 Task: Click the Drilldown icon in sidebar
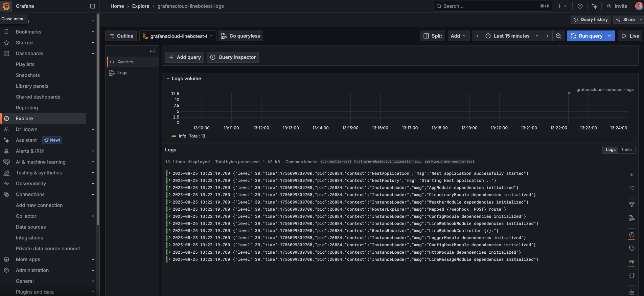click(6, 129)
